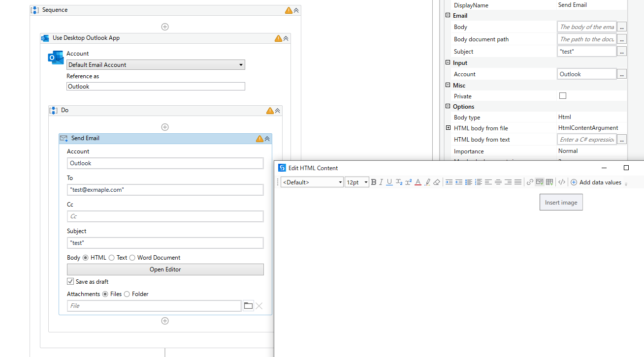
Task: Insert a table into the HTML content
Action: coord(549,182)
